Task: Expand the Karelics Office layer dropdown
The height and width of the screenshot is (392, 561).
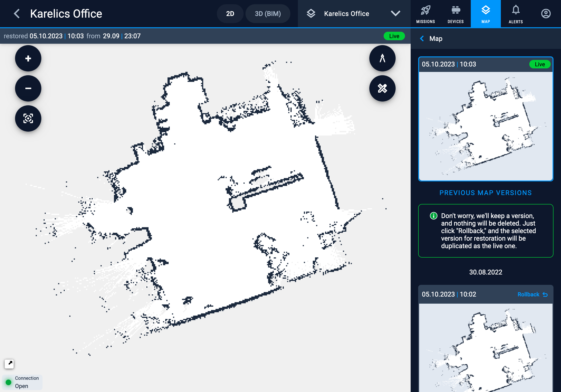Action: [x=395, y=14]
